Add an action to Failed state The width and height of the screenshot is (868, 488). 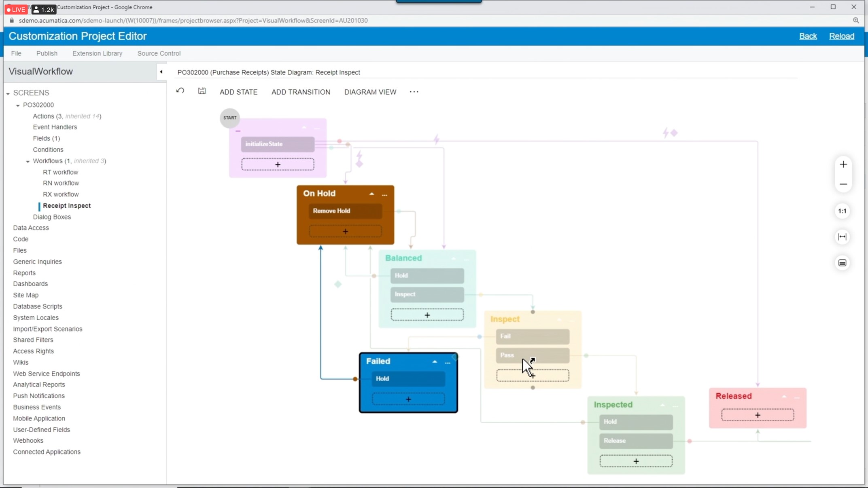[408, 399]
